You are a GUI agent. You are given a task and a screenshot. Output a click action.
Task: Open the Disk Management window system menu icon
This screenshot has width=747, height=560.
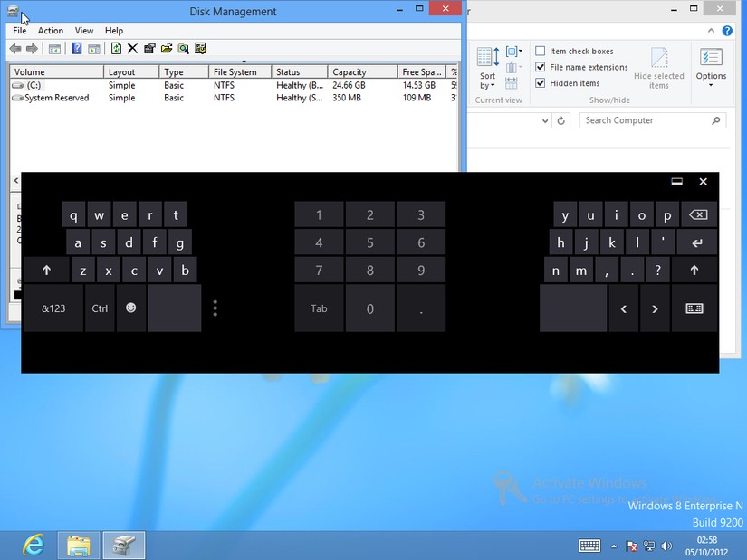tap(13, 11)
